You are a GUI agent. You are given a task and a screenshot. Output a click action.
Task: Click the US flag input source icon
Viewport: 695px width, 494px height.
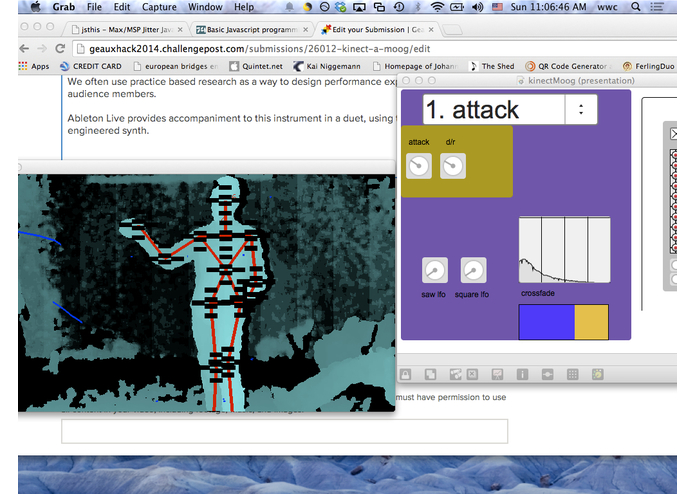pos(497,7)
